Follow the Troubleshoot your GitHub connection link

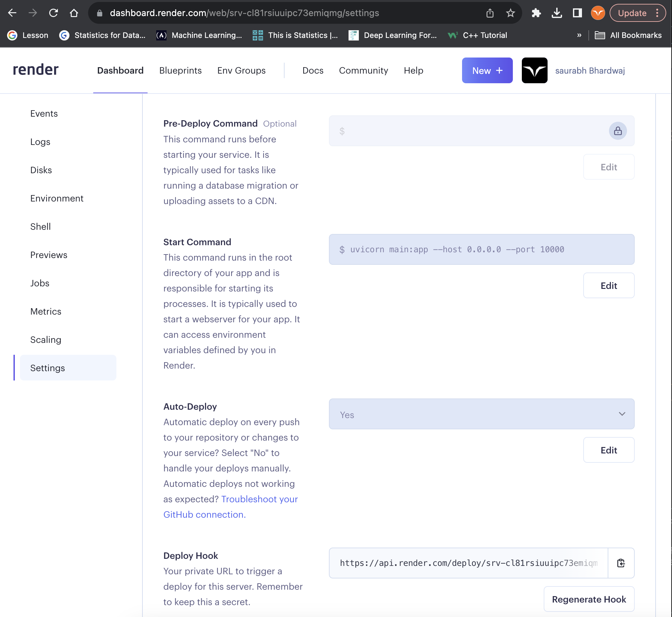(x=259, y=499)
